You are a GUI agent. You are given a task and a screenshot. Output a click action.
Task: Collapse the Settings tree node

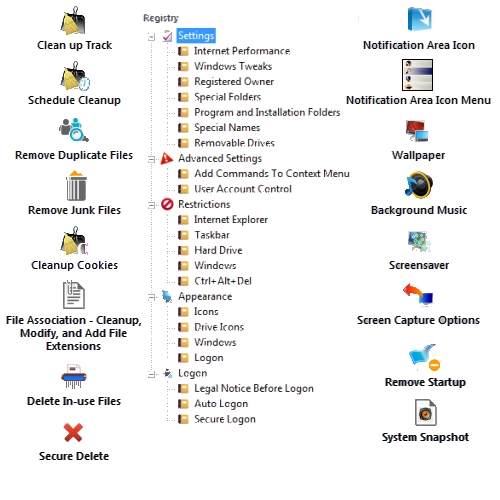point(151,37)
